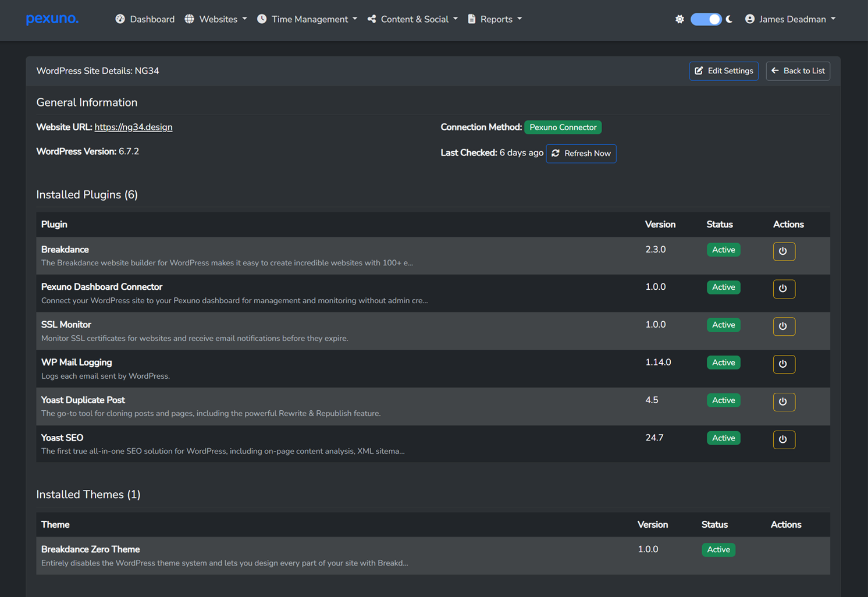
Task: Select the SSL Monitor plugin name
Action: [x=66, y=325]
